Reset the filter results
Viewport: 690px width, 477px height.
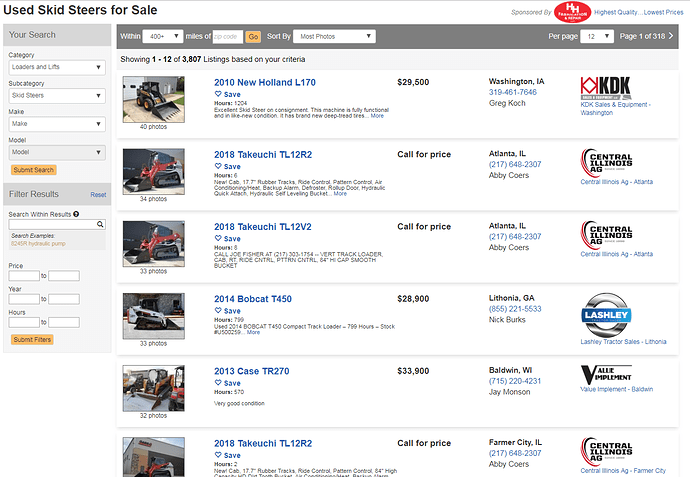click(98, 194)
